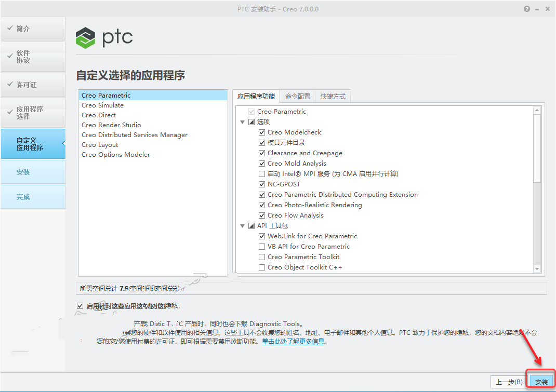Image resolution: width=556 pixels, height=392 pixels.
Task: Select Creo Distributed Services Manager
Action: 153,135
